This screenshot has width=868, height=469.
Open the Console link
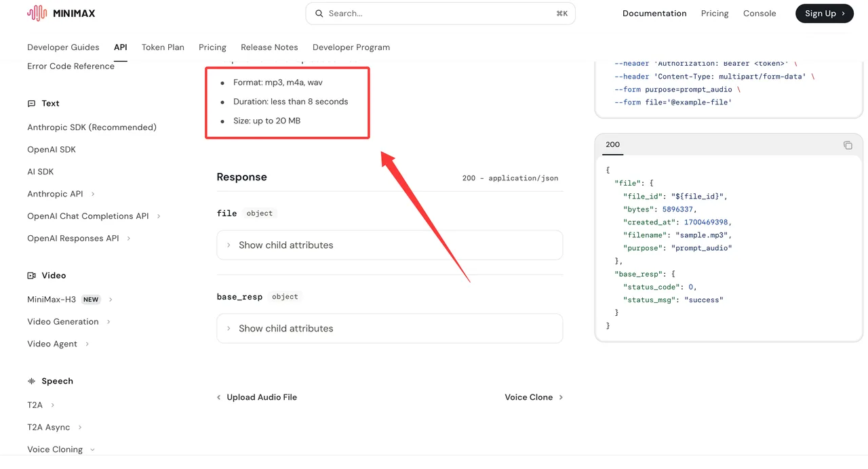tap(759, 14)
